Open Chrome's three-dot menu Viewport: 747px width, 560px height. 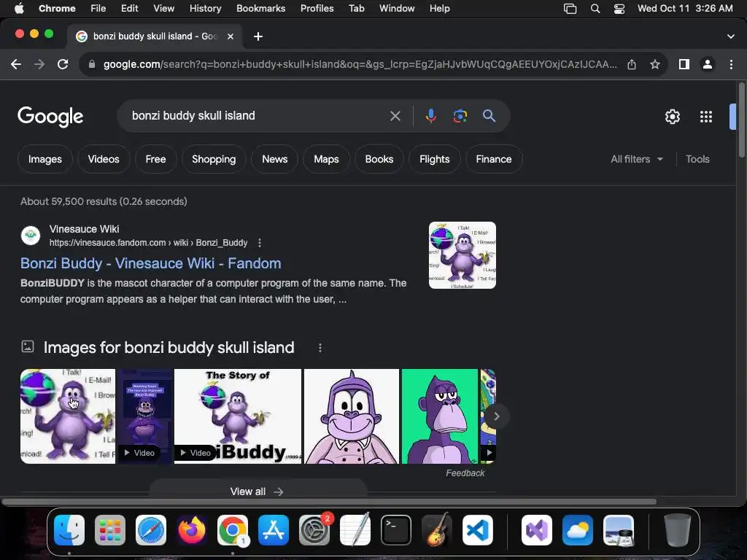tap(731, 64)
